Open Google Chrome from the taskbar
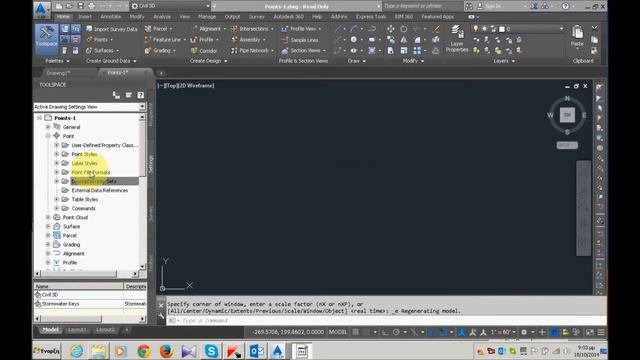The height and width of the screenshot is (360, 640). [x=144, y=351]
